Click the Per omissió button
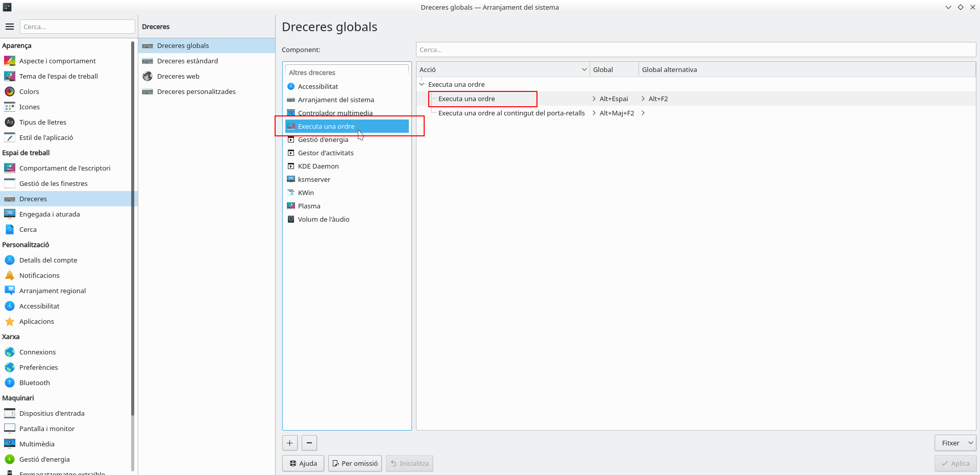The image size is (980, 475). 355,463
